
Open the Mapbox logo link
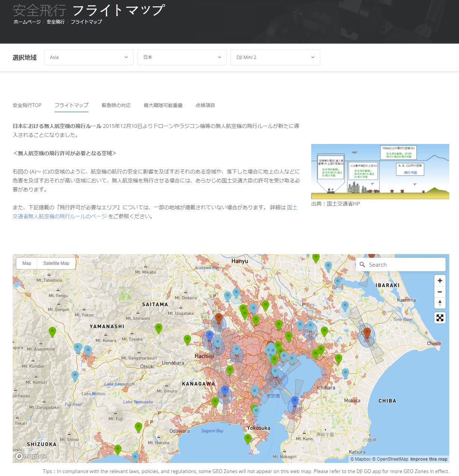click(x=31, y=456)
